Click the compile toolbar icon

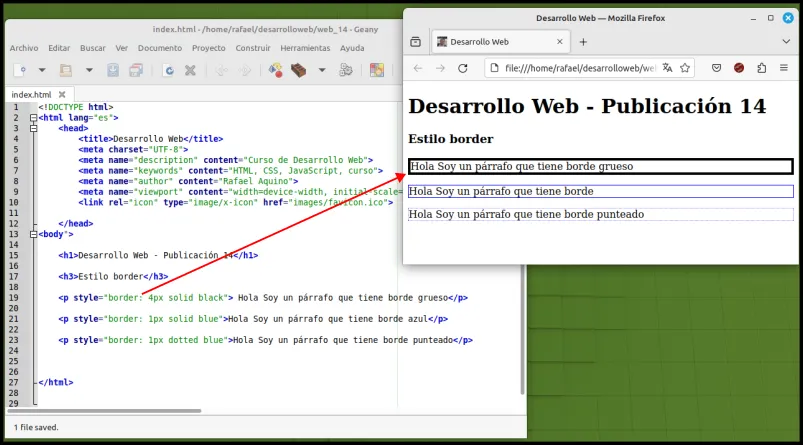(276, 70)
